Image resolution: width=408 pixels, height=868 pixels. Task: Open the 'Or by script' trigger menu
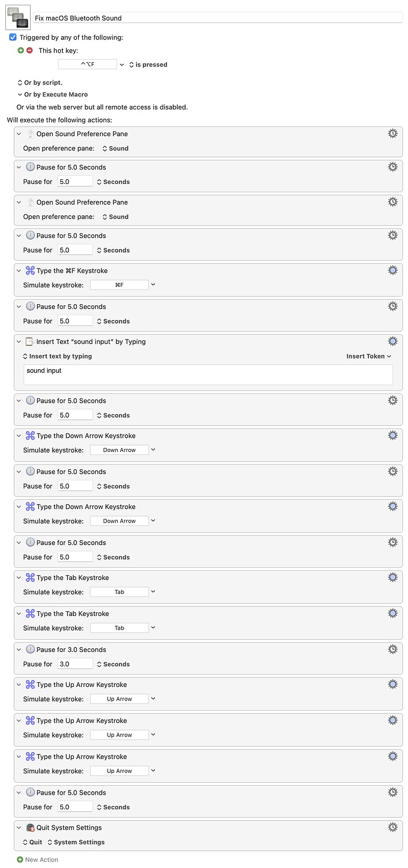click(x=40, y=82)
